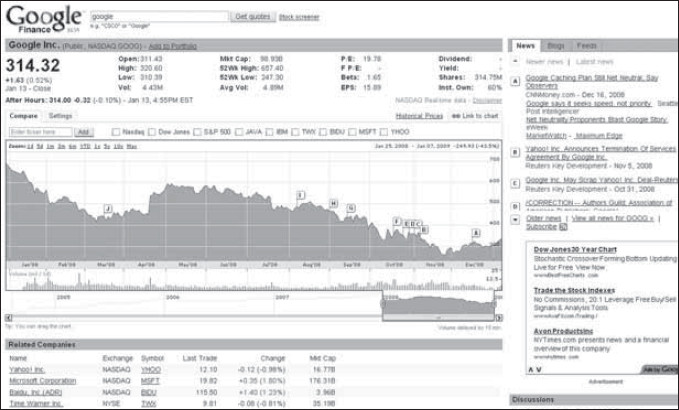Image resolution: width=679 pixels, height=410 pixels.
Task: Click the highlighted 2008 range in overview strip
Action: tap(438, 304)
